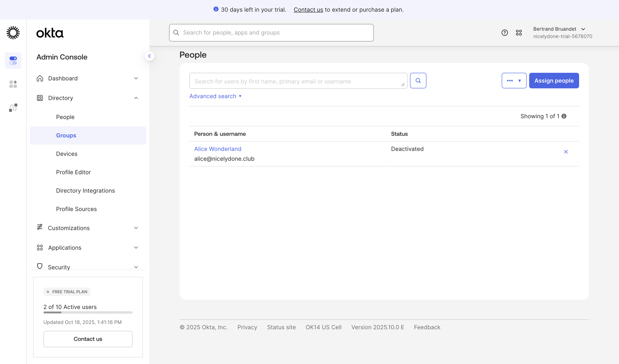Remove Alice Wonderland with the X icon

pos(566,152)
